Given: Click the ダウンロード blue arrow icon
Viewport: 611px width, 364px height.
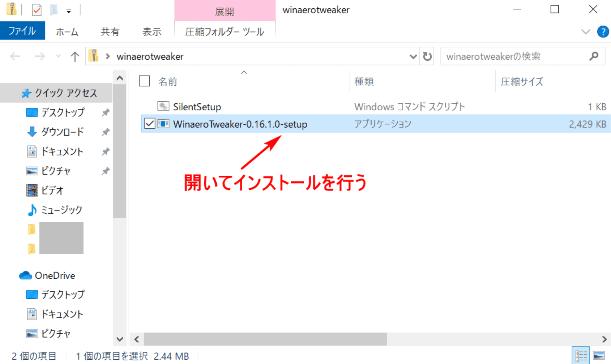Looking at the screenshot, I should (x=32, y=132).
